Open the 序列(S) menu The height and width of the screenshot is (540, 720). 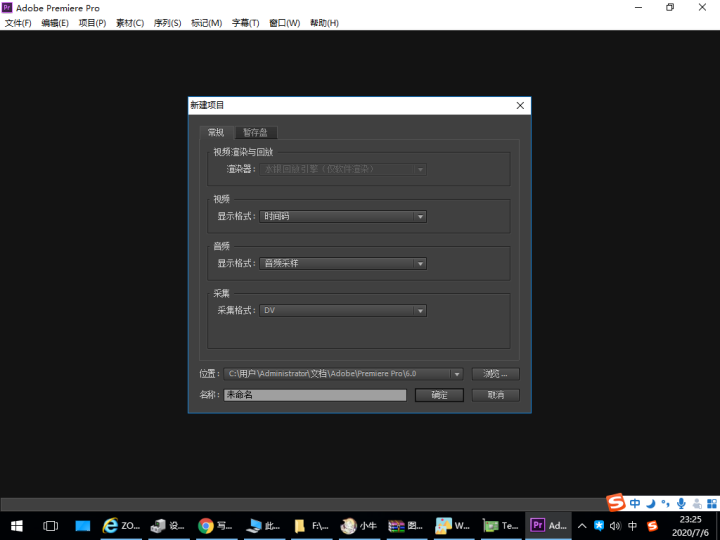167,23
